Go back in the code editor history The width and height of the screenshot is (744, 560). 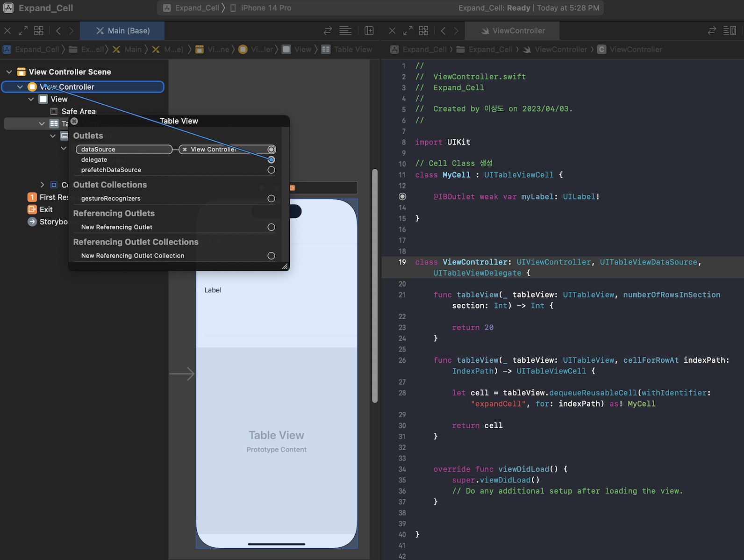coord(443,31)
